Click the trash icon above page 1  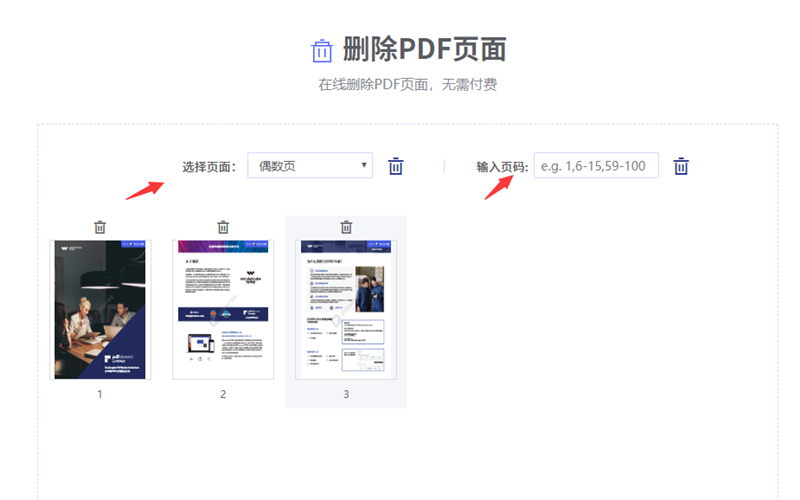pyautogui.click(x=100, y=227)
